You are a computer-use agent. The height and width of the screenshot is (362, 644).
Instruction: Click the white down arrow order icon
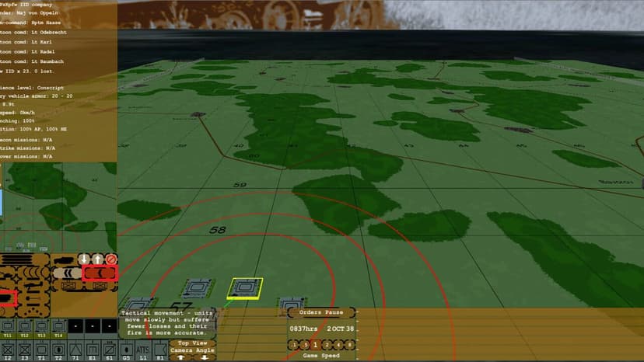click(x=84, y=259)
